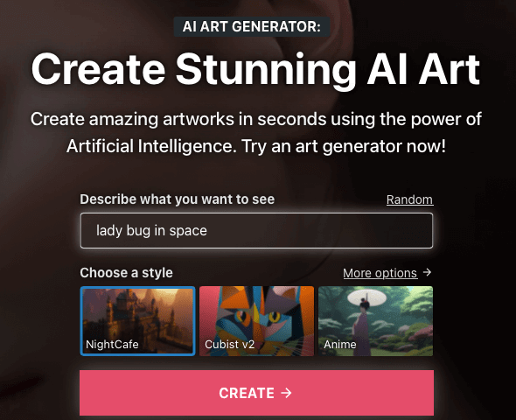Click the 'lady bug in space' text

[x=151, y=230]
